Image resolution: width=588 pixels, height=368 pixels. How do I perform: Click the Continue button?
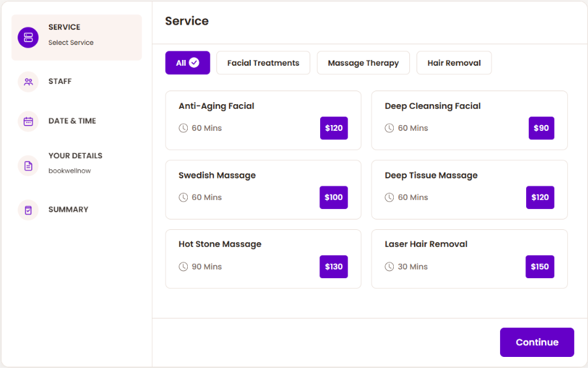click(537, 342)
